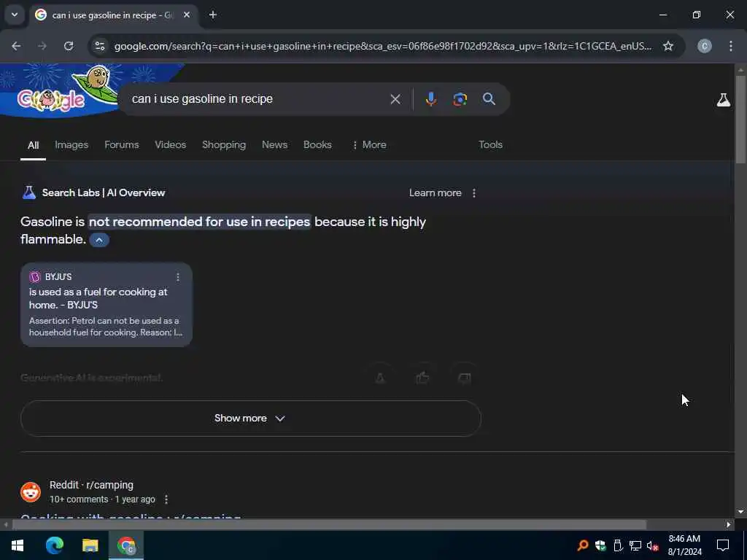Switch to the Videos tab
Image resolution: width=747 pixels, height=560 pixels.
pyautogui.click(x=170, y=145)
